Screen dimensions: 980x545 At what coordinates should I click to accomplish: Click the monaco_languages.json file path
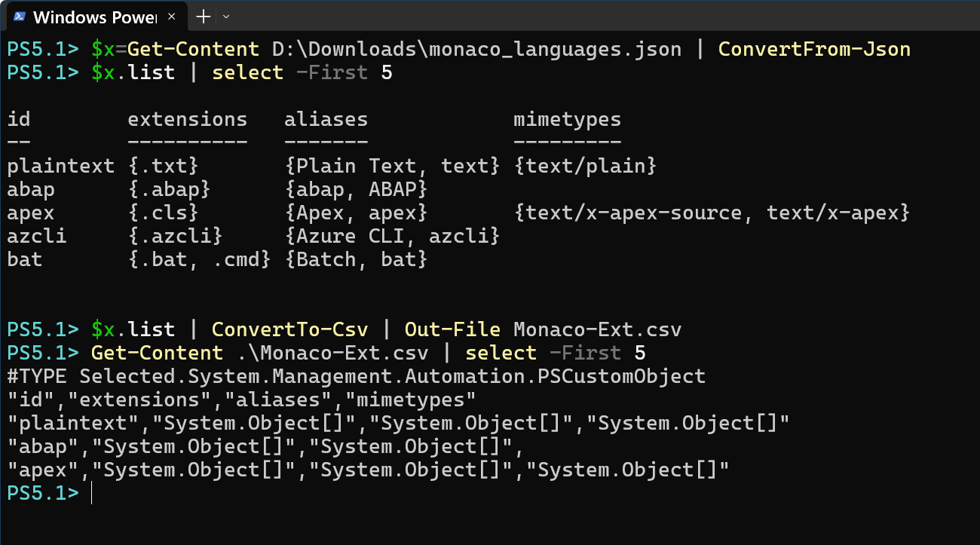[x=476, y=50]
